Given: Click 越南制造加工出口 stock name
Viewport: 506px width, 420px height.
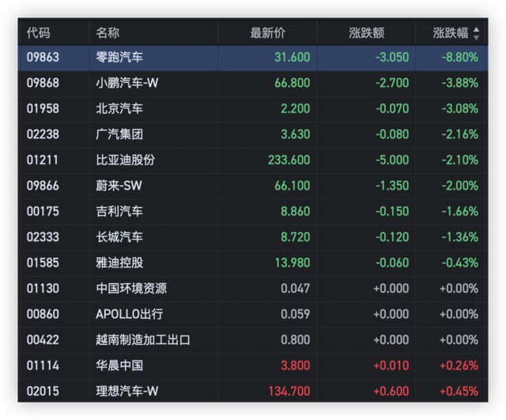Looking at the screenshot, I should click(143, 340).
